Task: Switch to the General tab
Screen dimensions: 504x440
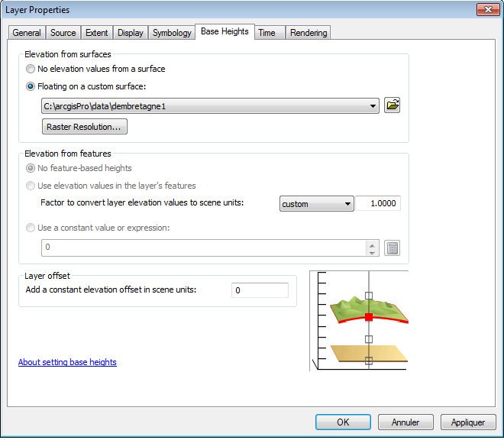Action: (27, 33)
